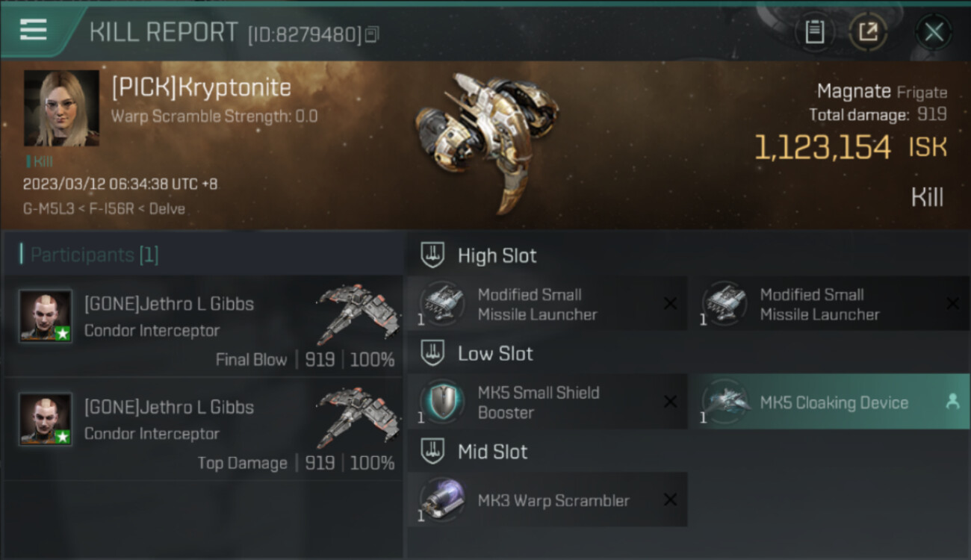Click the share export icon
The height and width of the screenshot is (560, 971).
tap(868, 32)
